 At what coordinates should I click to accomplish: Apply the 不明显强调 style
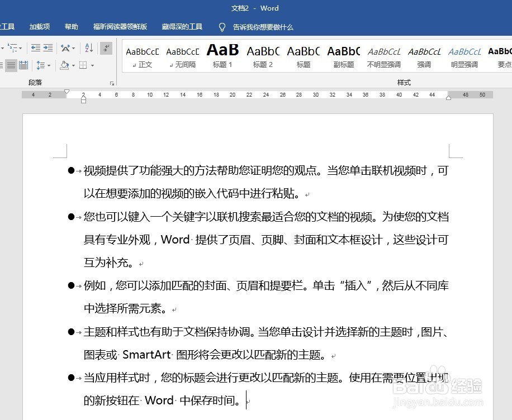[383, 57]
